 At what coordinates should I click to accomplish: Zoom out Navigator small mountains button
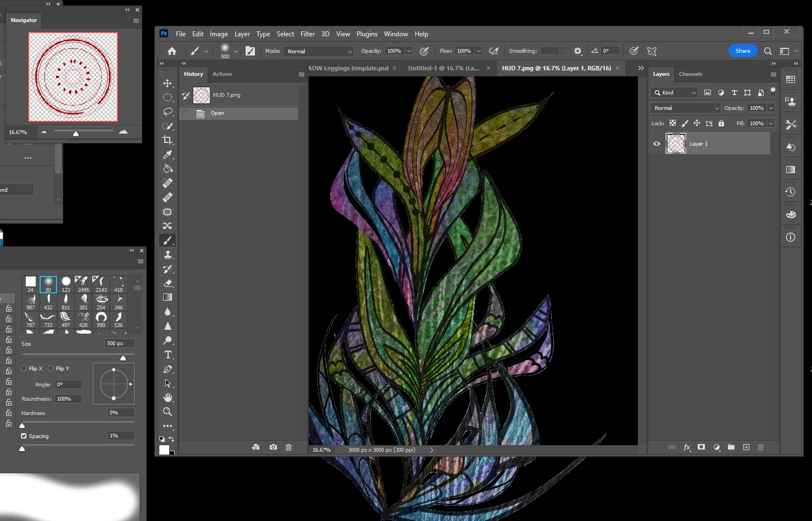[44, 132]
